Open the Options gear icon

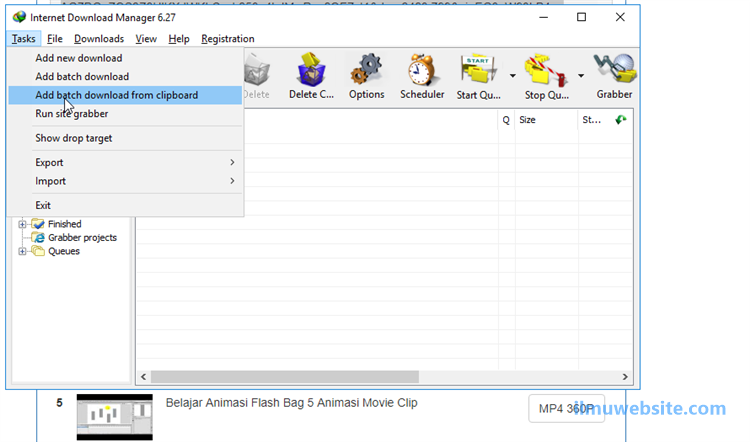click(366, 70)
